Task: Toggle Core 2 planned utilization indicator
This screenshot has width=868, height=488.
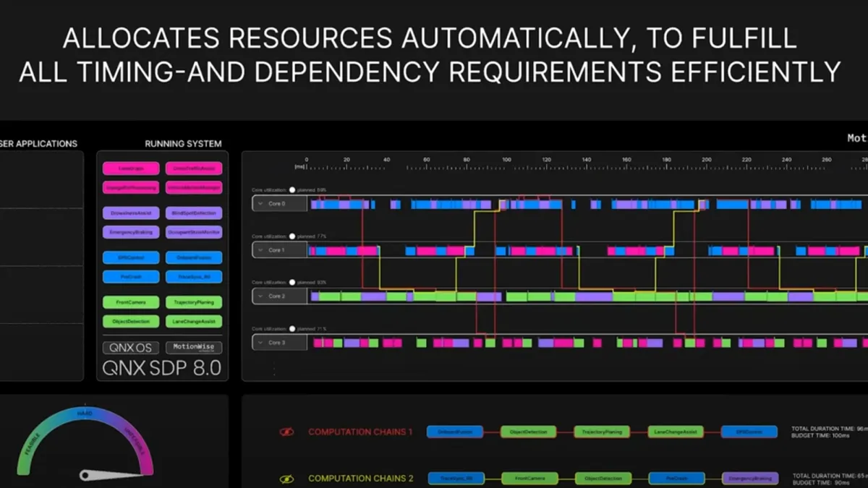Action: (292, 283)
